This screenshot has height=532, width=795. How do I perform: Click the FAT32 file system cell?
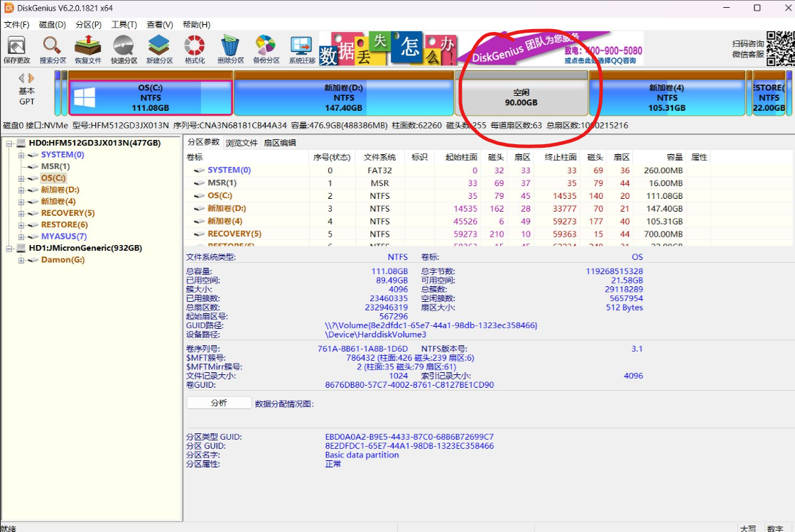[x=379, y=170]
